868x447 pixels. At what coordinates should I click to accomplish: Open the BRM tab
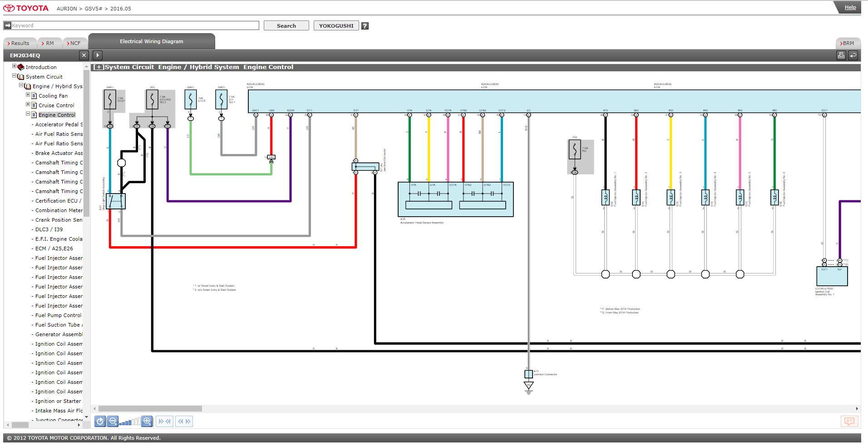tap(848, 43)
